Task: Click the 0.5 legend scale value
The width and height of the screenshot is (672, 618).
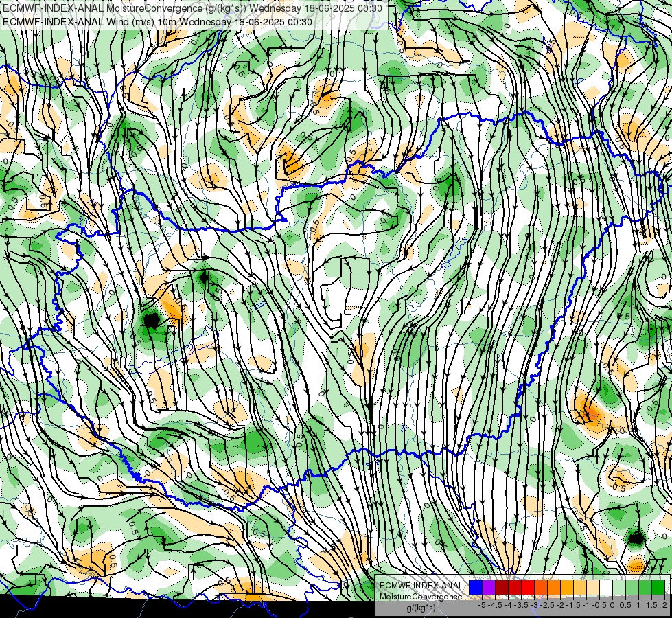Action: point(625,605)
